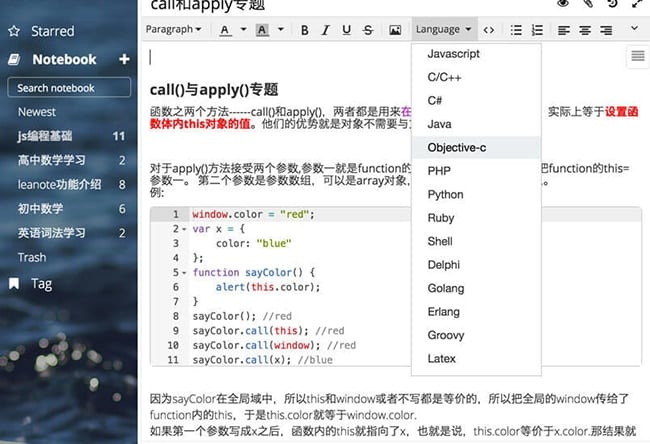Open the leanote功能介绍 notebook

(57, 184)
